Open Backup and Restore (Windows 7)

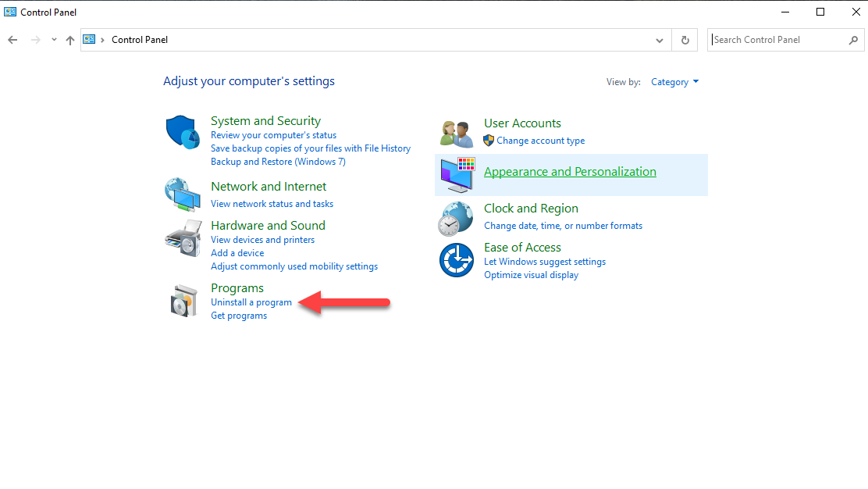point(278,162)
